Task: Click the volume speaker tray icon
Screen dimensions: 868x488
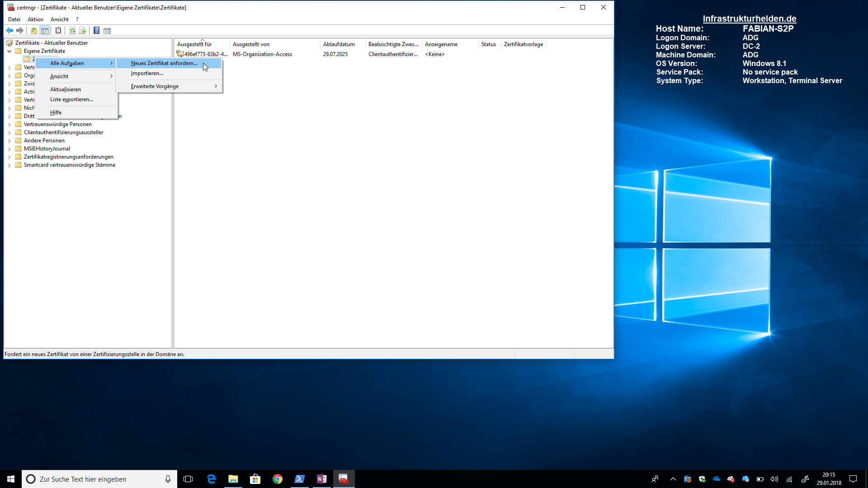Action: point(774,479)
